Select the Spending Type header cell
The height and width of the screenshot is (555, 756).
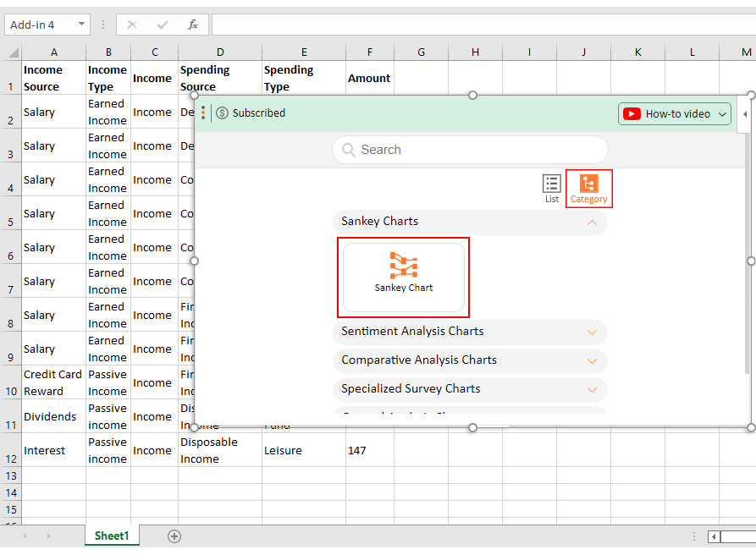tap(304, 78)
